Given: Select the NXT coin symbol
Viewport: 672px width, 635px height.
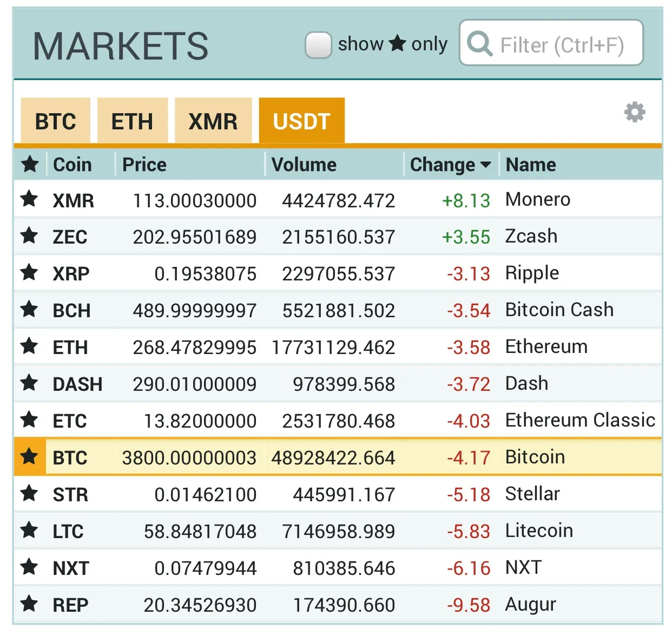Looking at the screenshot, I should (71, 568).
